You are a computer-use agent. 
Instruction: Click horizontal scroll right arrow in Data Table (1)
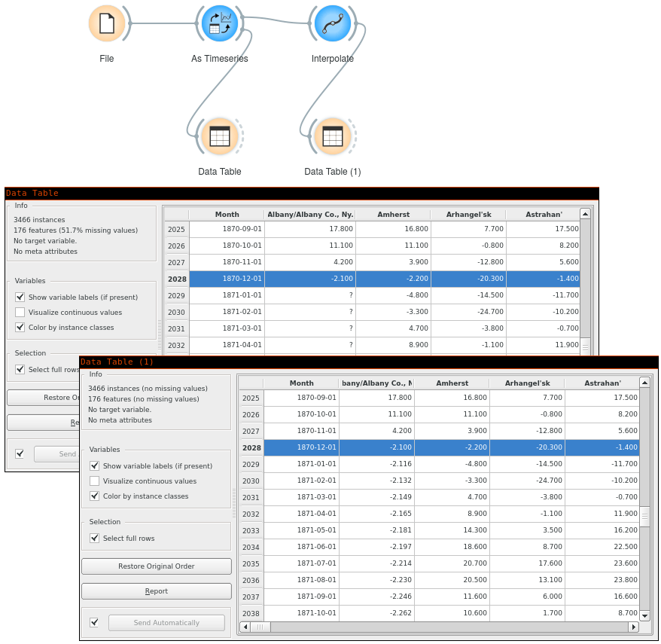(633, 627)
